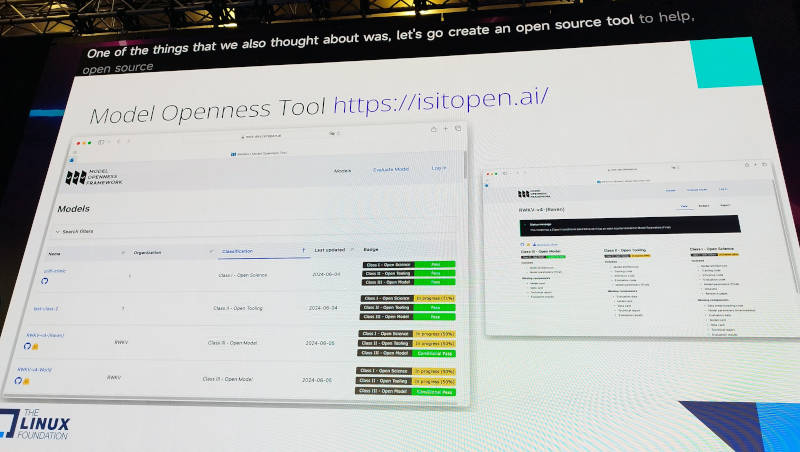Click new tab plus icon in Models list browser
Image resolution: width=800 pixels, height=452 pixels.
pos(445,129)
